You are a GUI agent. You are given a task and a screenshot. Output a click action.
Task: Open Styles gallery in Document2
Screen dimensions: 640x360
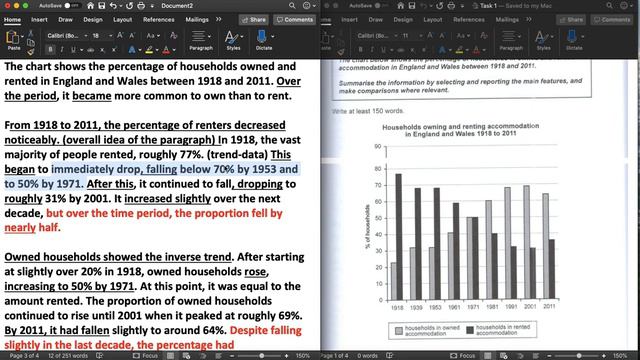(x=233, y=40)
